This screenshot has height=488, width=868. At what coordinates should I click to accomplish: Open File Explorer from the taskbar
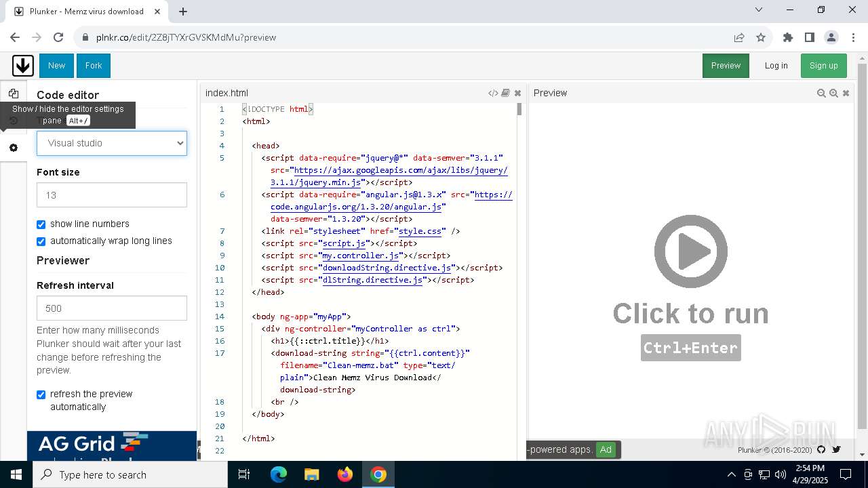[x=311, y=474]
